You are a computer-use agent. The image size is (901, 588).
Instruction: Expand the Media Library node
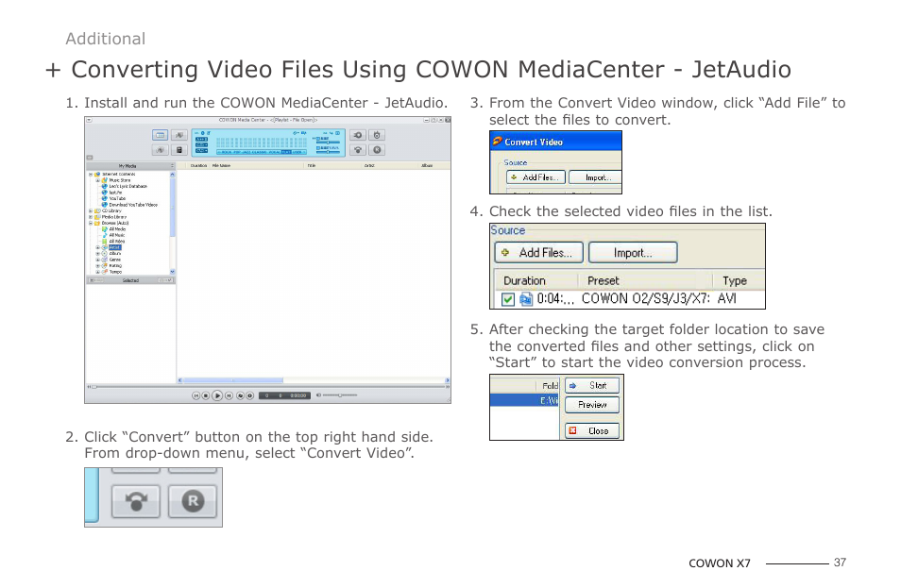(x=91, y=217)
